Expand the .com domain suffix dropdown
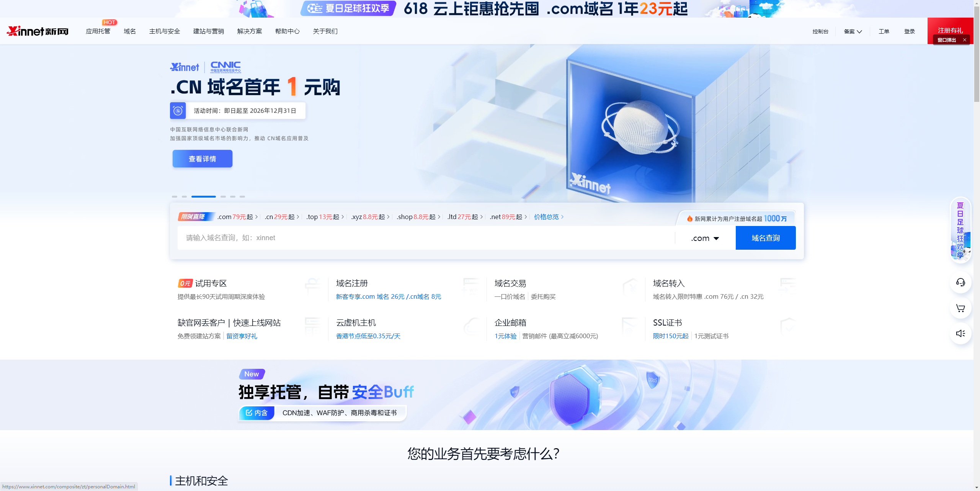Image resolution: width=980 pixels, height=491 pixels. pyautogui.click(x=705, y=238)
